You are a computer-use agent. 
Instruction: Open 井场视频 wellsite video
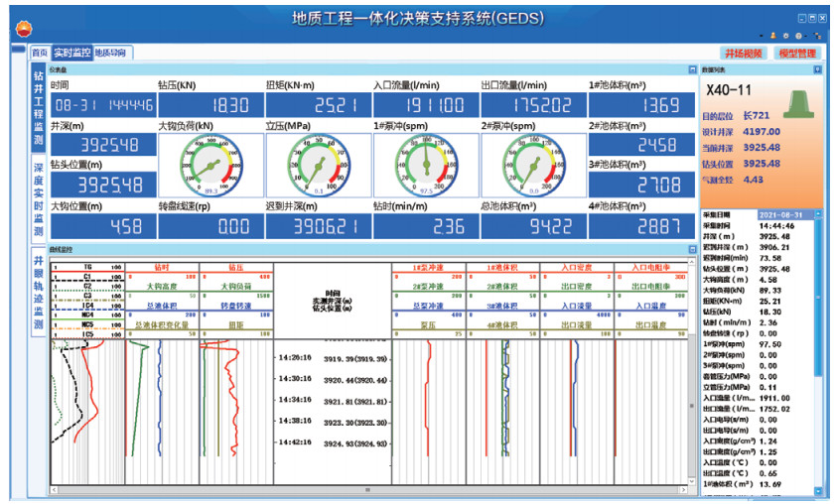pyautogui.click(x=743, y=53)
